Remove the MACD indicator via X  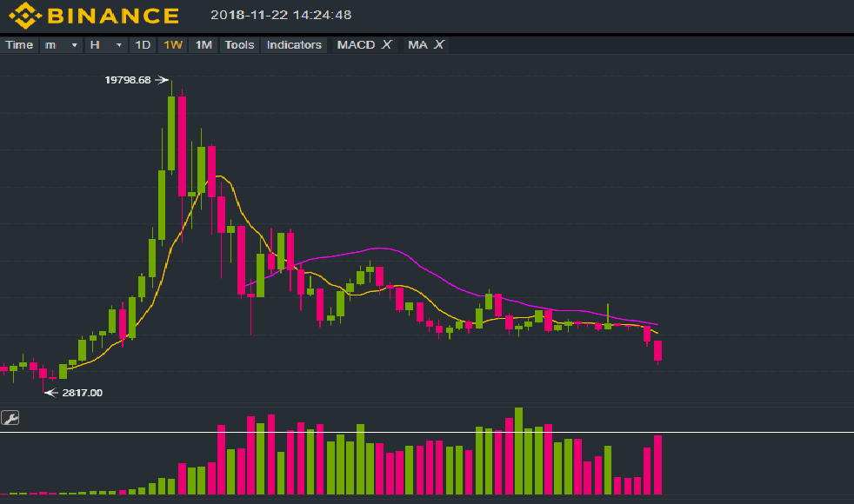tap(386, 44)
